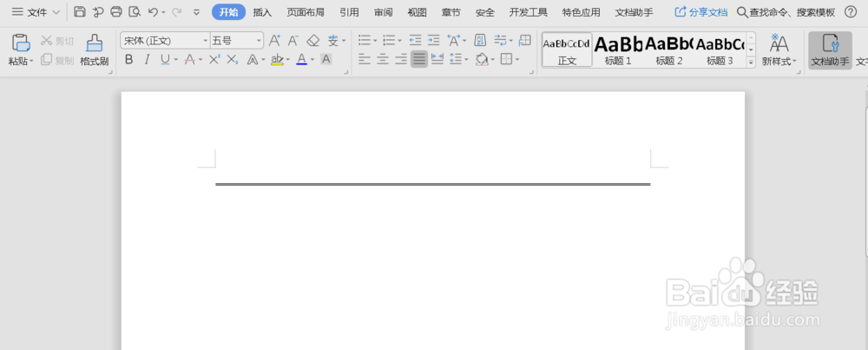Set right text alignment
Image resolution: width=868 pixels, height=350 pixels.
[x=401, y=59]
